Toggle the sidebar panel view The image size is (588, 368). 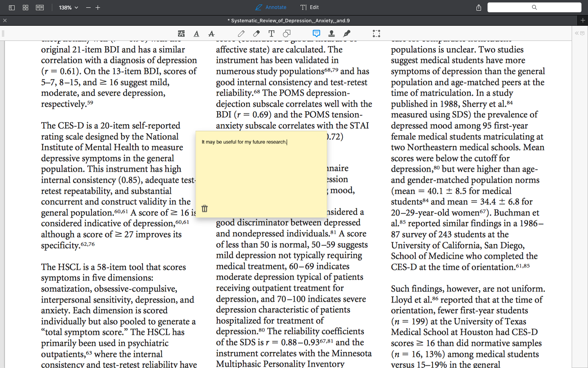click(x=12, y=7)
